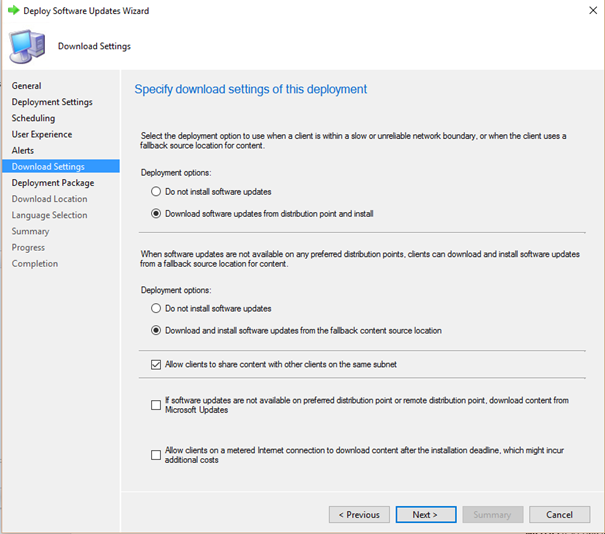
Task: Click the green arrow wizard title icon
Action: point(14,10)
